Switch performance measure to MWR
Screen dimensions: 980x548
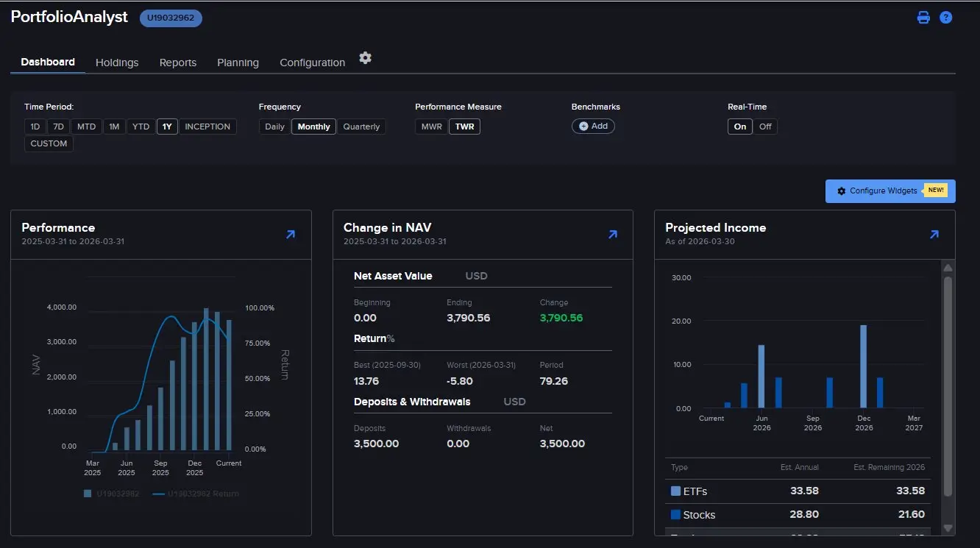pos(432,127)
